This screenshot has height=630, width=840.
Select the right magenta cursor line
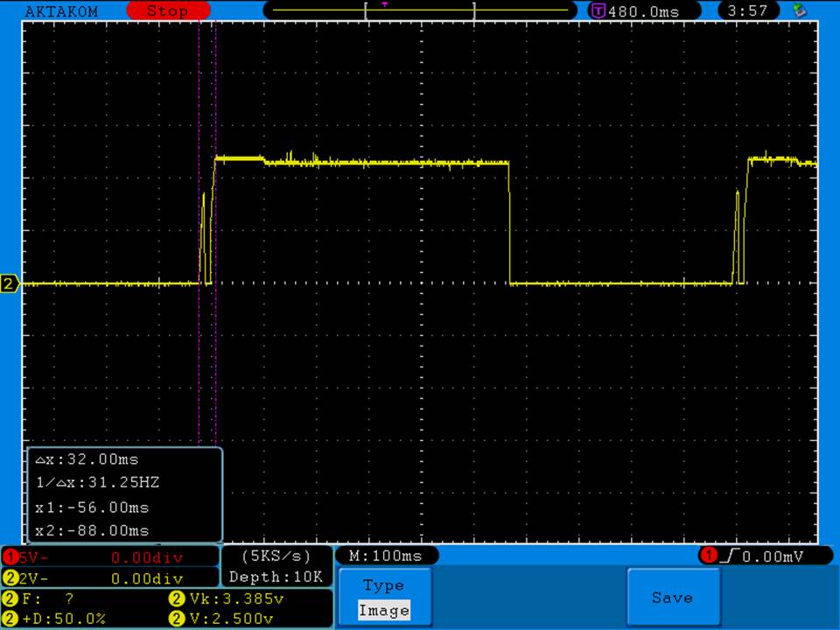coord(215,350)
